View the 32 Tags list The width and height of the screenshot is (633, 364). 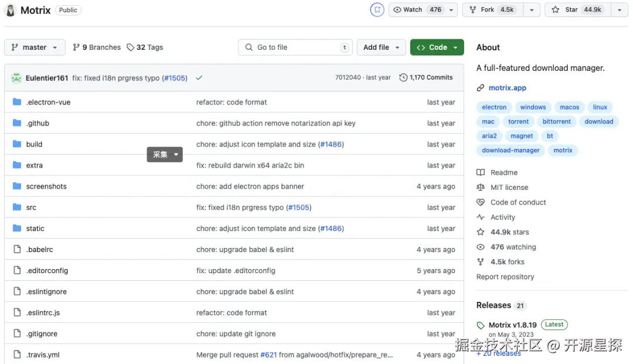pyautogui.click(x=145, y=47)
